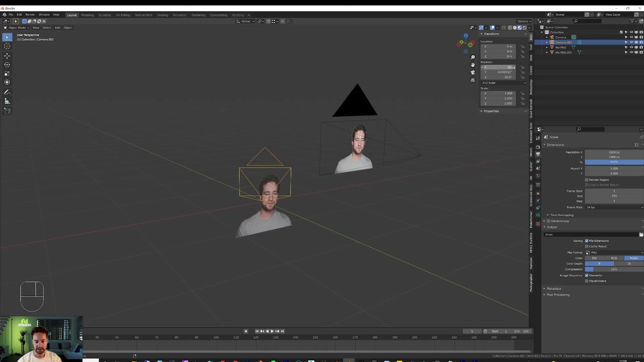Switch to material preview shading
This screenshot has height=362, width=644.
click(520, 28)
